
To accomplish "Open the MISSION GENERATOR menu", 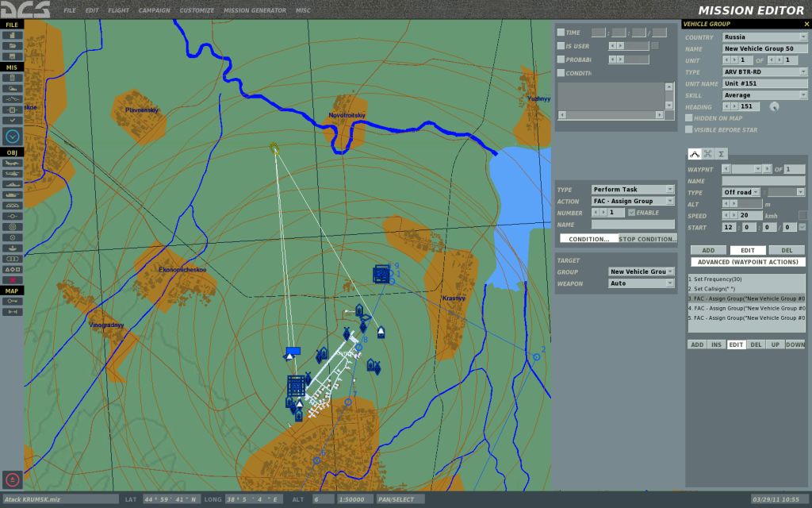I will (x=255, y=10).
